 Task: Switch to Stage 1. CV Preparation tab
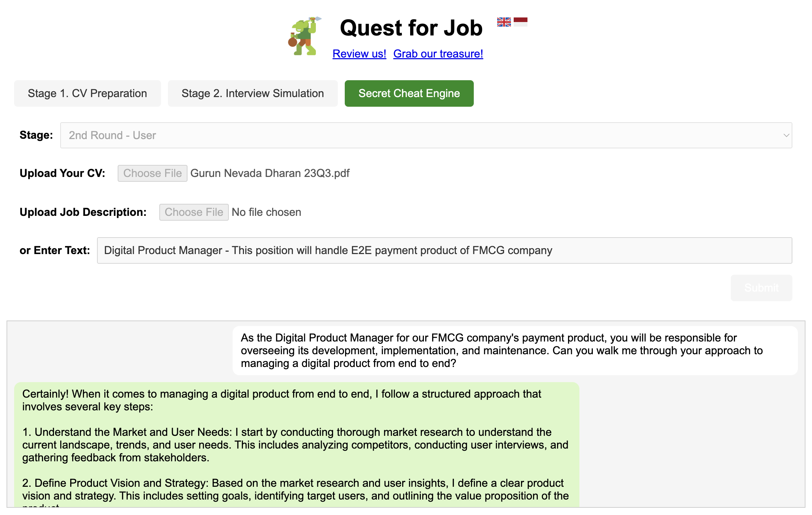(87, 93)
